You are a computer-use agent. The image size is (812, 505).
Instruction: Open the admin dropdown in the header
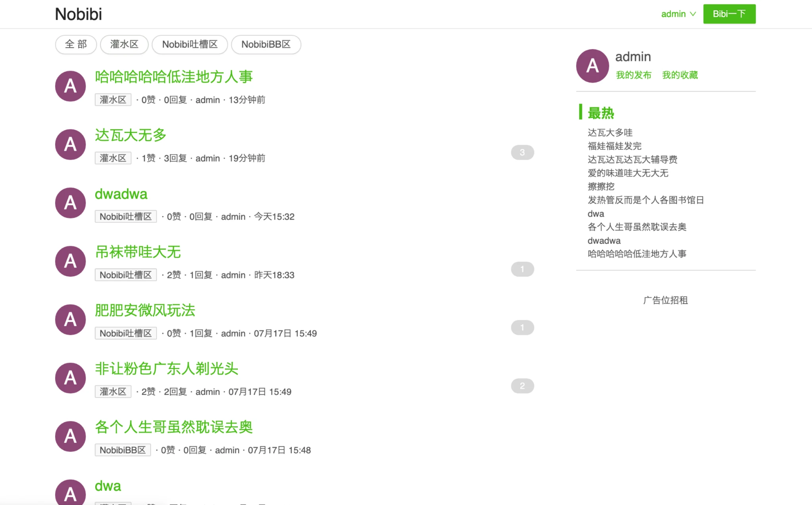[x=678, y=14]
